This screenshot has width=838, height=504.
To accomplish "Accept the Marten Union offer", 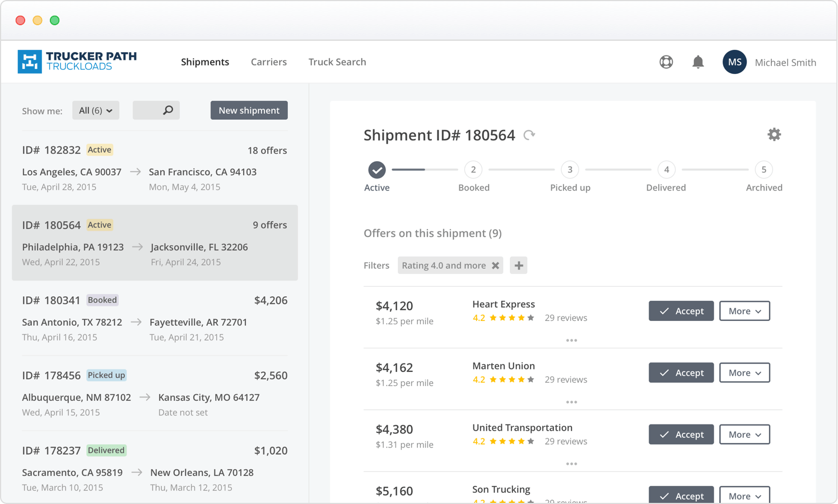I will pos(681,372).
